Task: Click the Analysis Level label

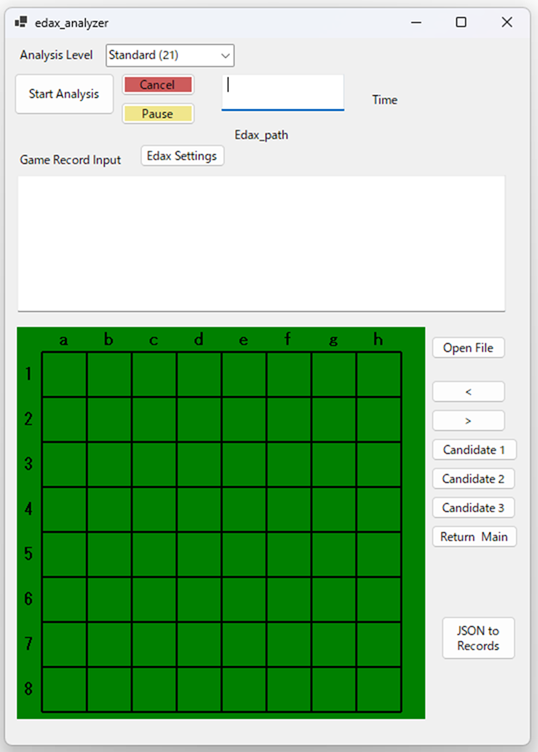Action: pyautogui.click(x=56, y=55)
